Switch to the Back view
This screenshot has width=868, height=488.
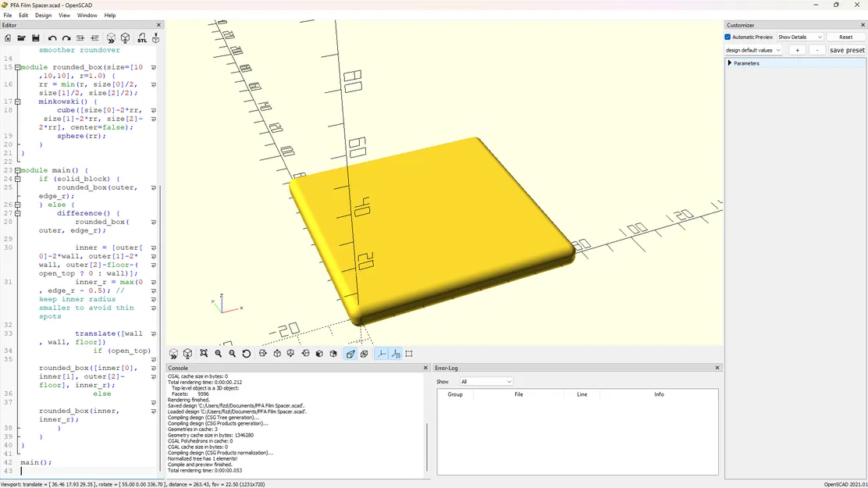click(x=333, y=354)
